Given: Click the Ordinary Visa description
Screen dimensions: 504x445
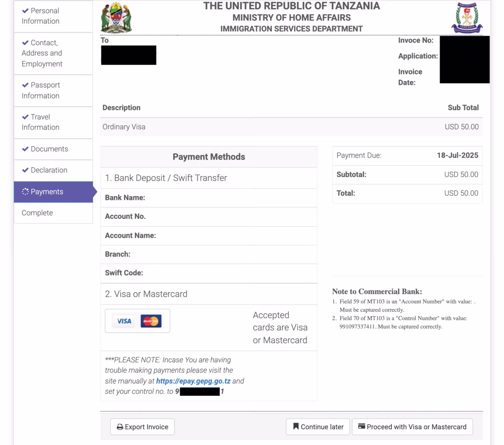Looking at the screenshot, I should pos(124,127).
